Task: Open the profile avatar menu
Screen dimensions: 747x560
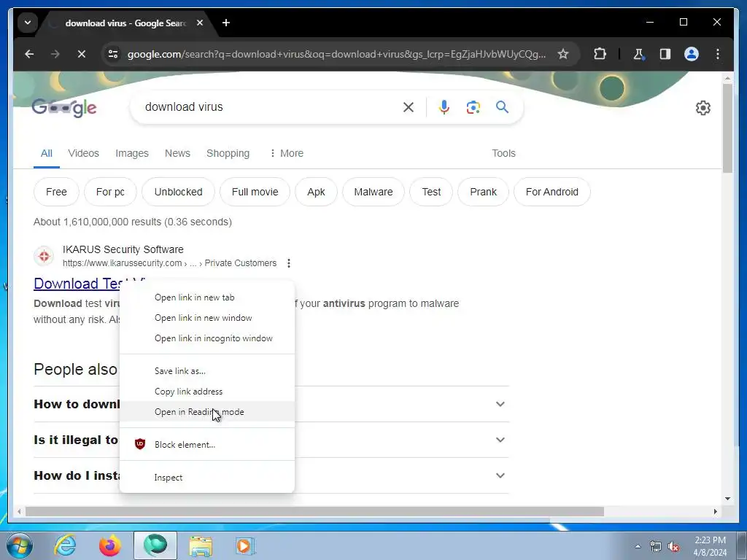Action: 692,54
